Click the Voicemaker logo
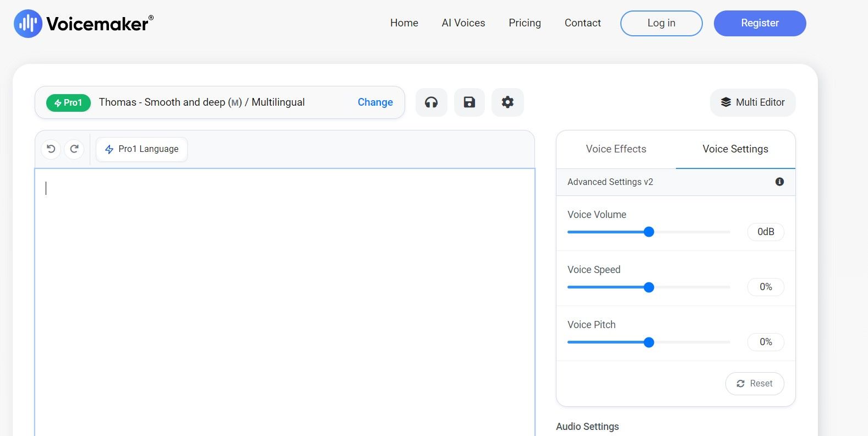The image size is (868, 436). coord(84,24)
